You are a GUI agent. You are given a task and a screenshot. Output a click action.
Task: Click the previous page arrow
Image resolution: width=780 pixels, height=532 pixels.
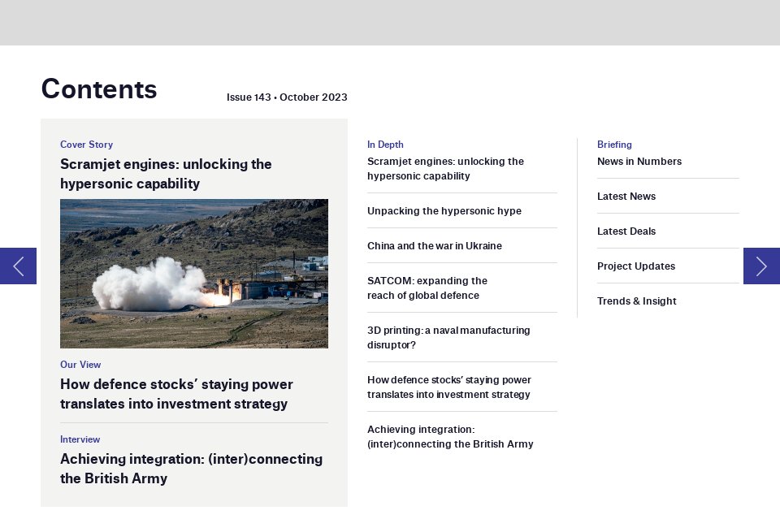[x=17, y=266]
